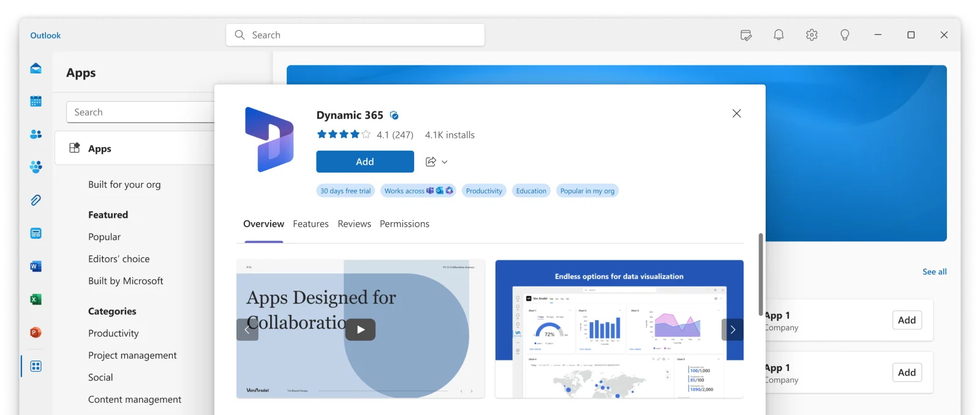Screen dimensions: 980x415
Task: Click the 4.1 (247) rating count
Action: tap(395, 135)
